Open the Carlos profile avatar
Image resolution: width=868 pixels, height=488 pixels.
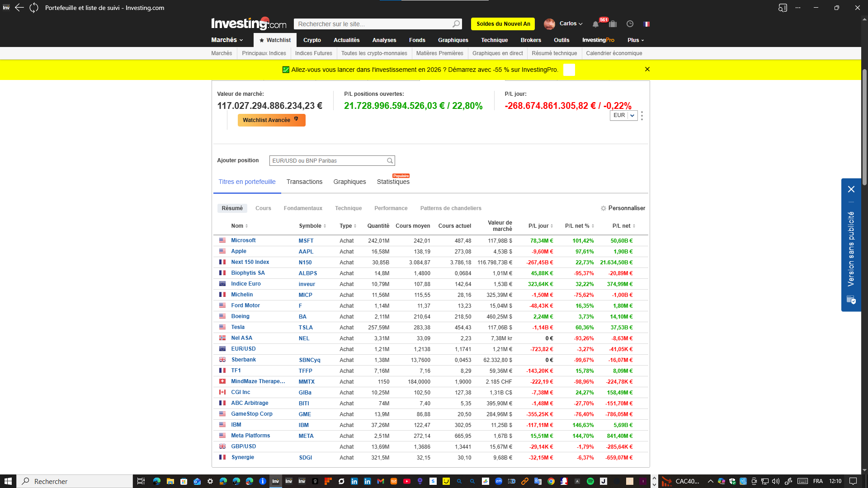pyautogui.click(x=549, y=24)
